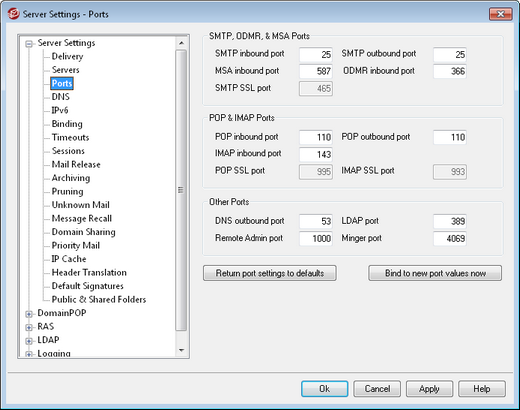Expand the LDAP tree node

[29, 341]
